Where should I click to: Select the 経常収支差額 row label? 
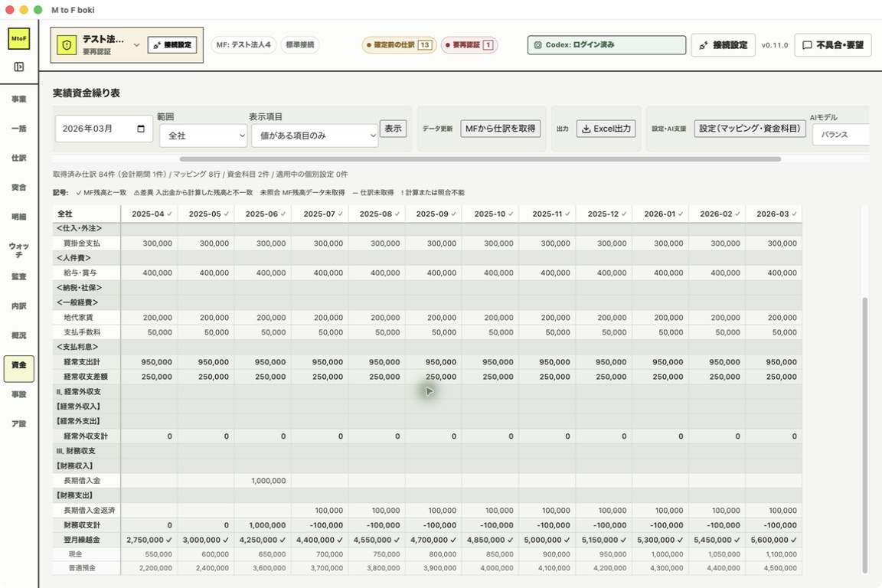[86, 377]
